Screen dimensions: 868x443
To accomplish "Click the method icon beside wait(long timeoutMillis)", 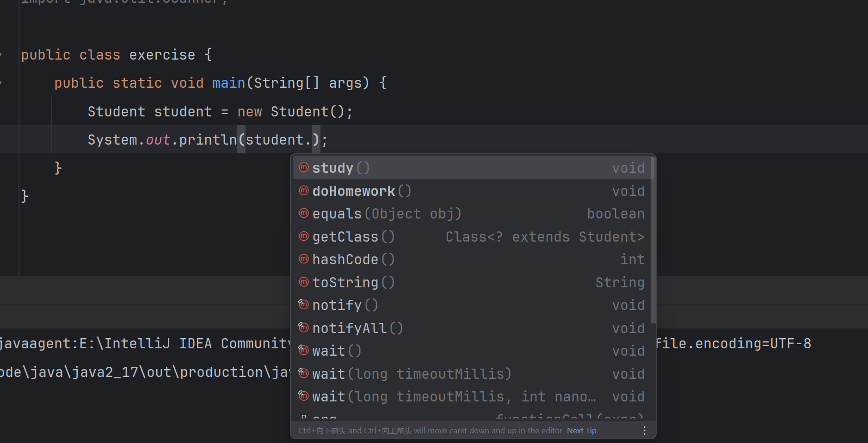I will (303, 373).
